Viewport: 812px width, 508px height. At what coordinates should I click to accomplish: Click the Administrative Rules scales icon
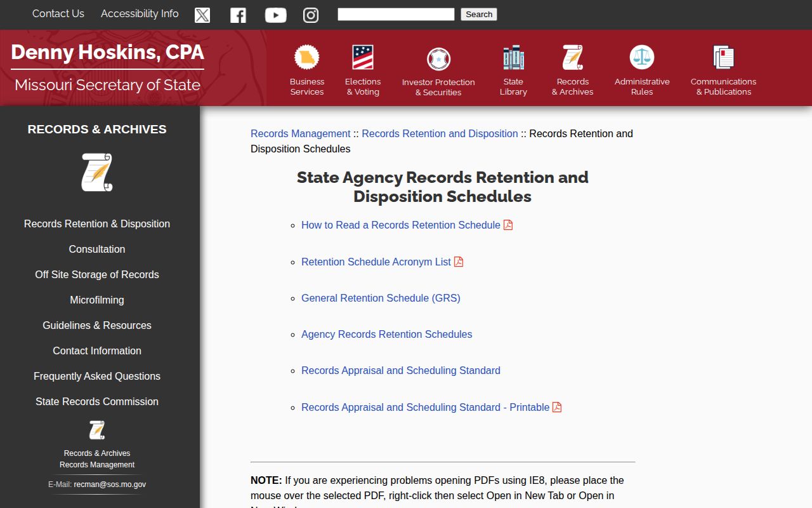pyautogui.click(x=642, y=57)
